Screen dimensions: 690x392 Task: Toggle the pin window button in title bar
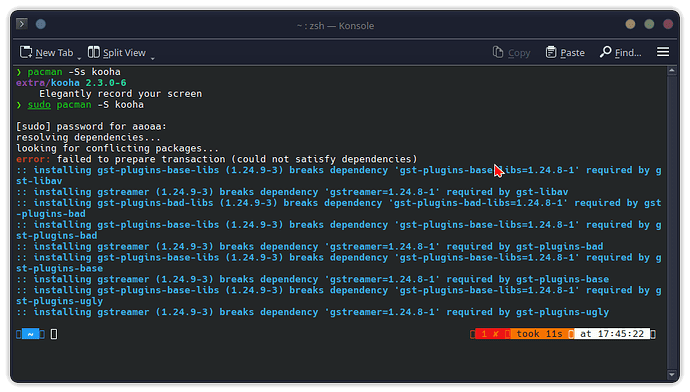pyautogui.click(x=40, y=24)
